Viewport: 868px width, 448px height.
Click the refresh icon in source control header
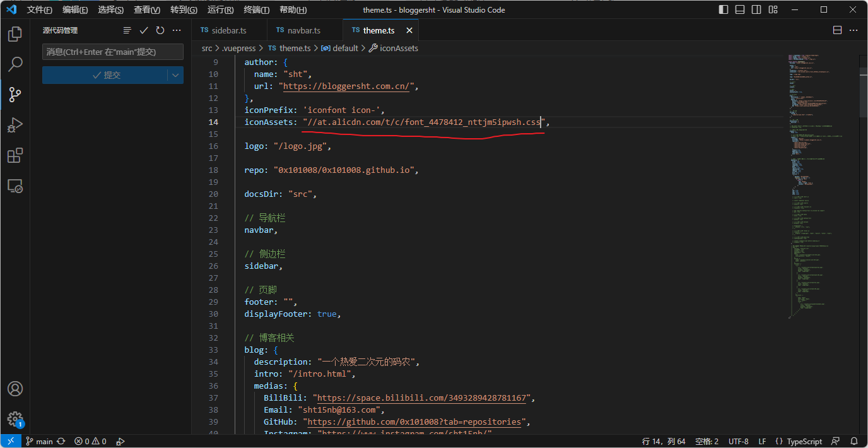[x=160, y=30]
